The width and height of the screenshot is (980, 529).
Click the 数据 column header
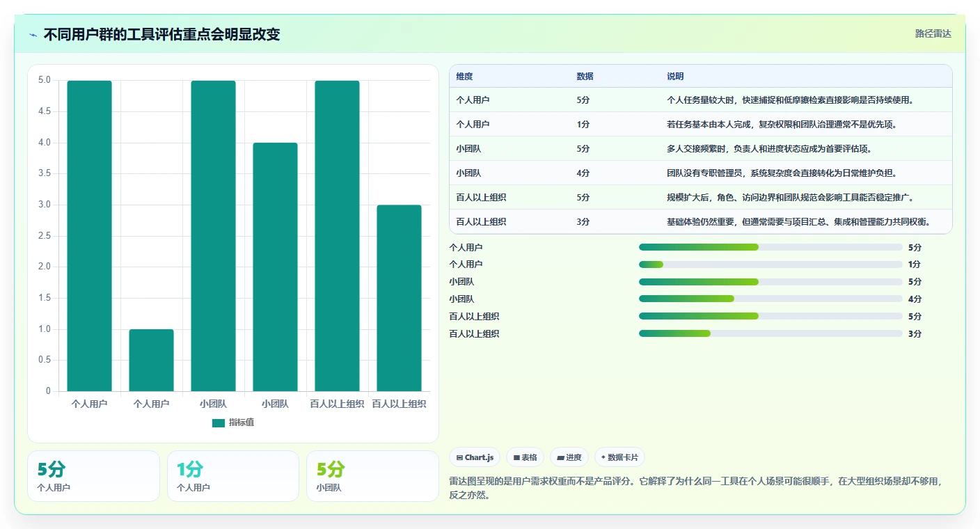tap(585, 77)
